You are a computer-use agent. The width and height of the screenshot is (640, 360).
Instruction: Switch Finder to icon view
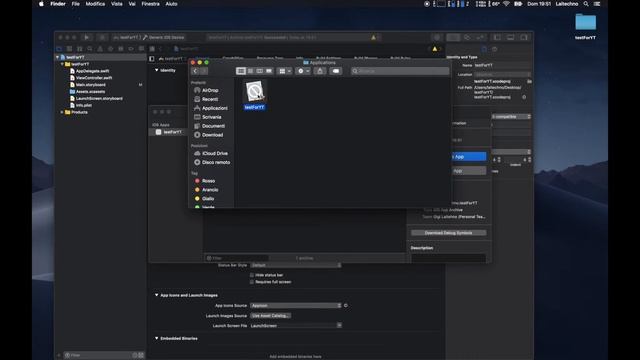(x=241, y=71)
